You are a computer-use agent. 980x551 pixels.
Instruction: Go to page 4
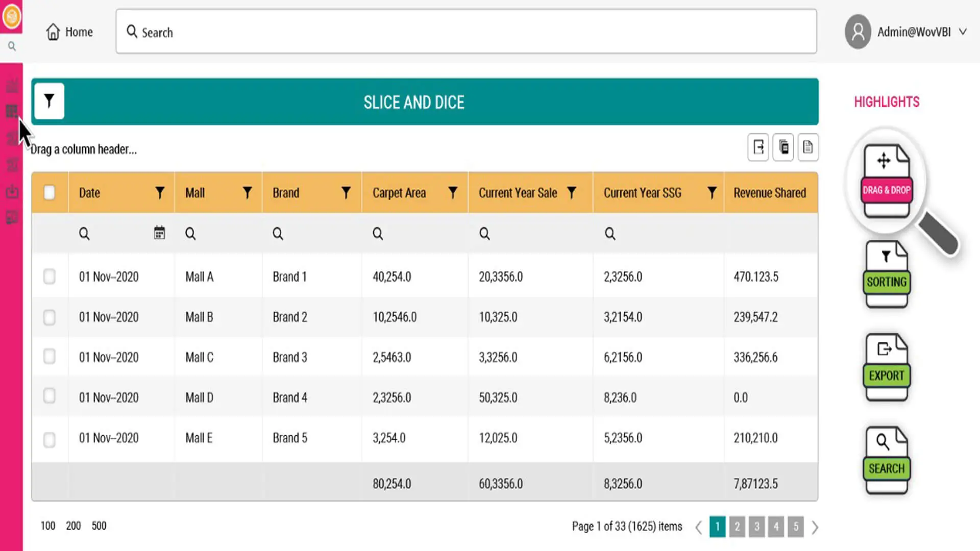(776, 527)
